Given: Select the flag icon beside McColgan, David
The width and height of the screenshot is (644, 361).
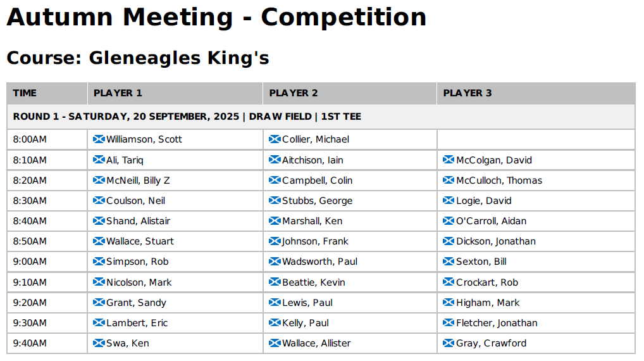Looking at the screenshot, I should (x=449, y=160).
